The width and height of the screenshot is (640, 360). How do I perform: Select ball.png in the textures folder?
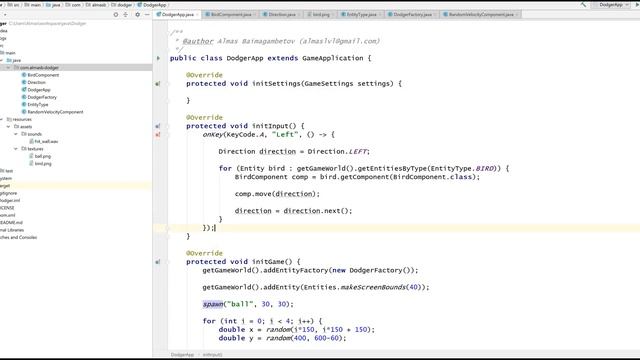click(40, 156)
